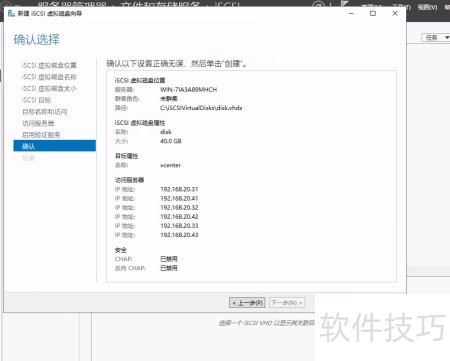Go to the 目标名称和访问 step
The height and width of the screenshot is (361, 450).
click(44, 112)
